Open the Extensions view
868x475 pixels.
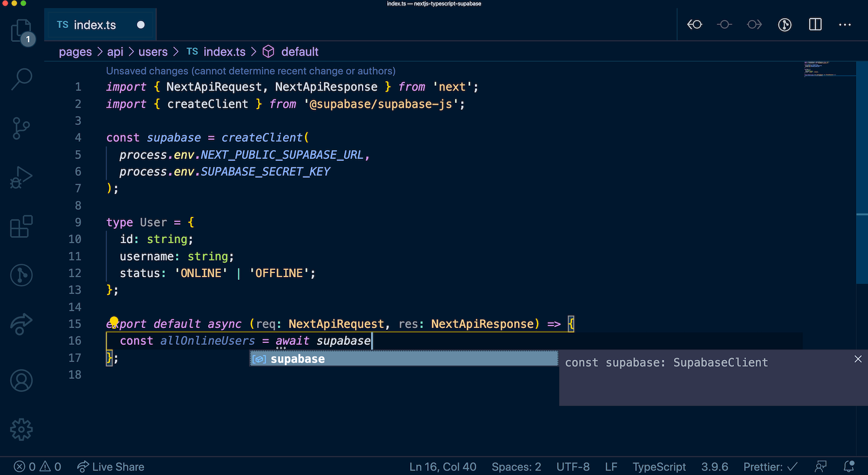point(21,226)
